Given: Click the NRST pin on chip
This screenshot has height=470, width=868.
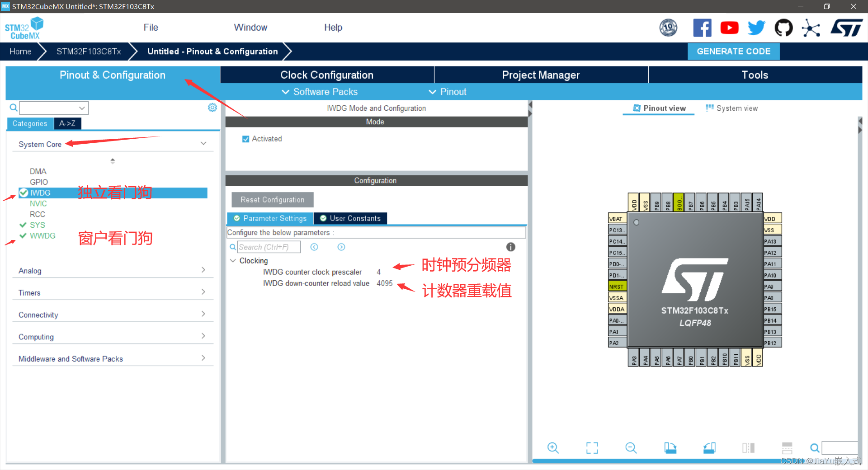Looking at the screenshot, I should 617,287.
